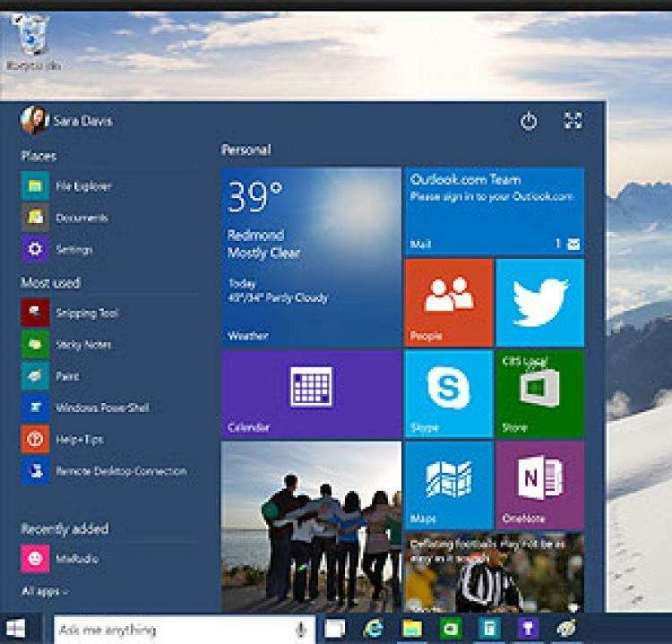Open the Sports news football tile

[x=494, y=572]
